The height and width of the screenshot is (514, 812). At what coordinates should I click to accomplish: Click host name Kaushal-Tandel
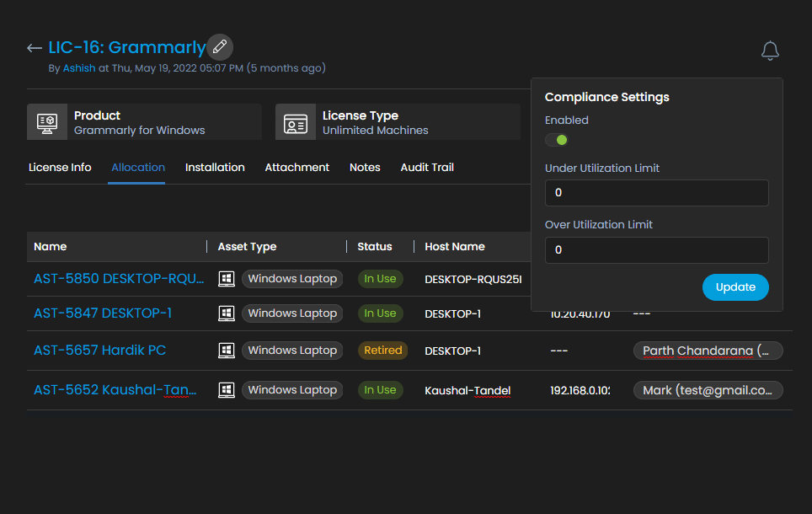coord(467,391)
